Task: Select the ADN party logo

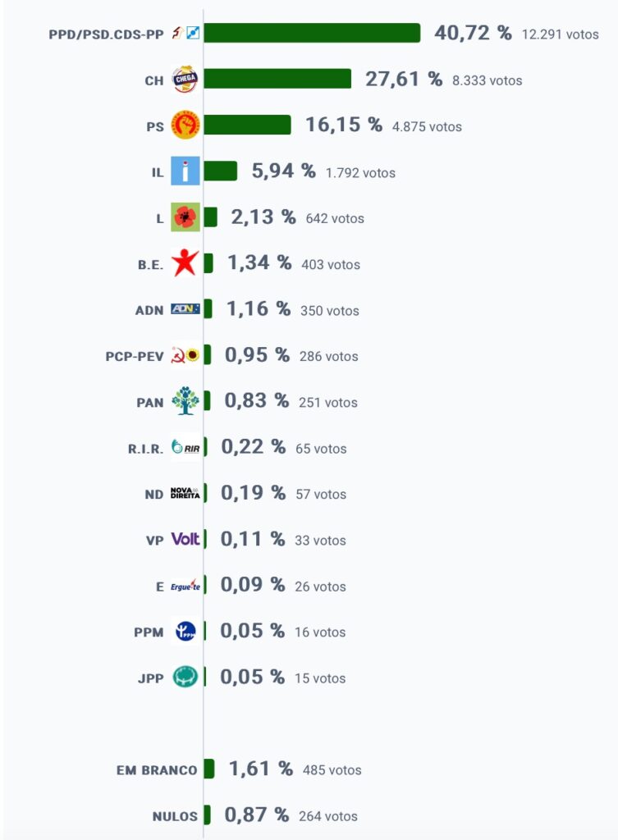Action: click(x=185, y=308)
